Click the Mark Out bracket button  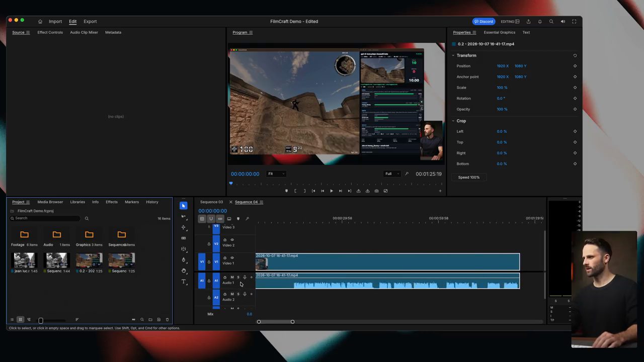coord(304,191)
